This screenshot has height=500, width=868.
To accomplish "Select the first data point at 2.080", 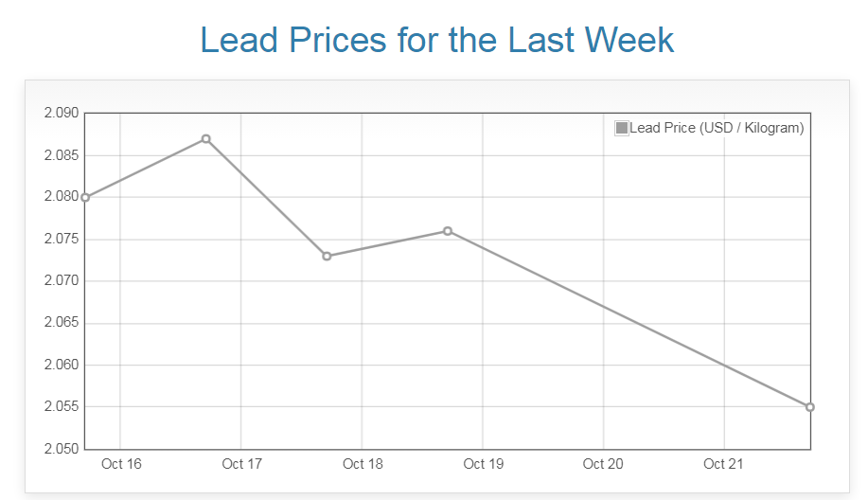I will coord(85,197).
